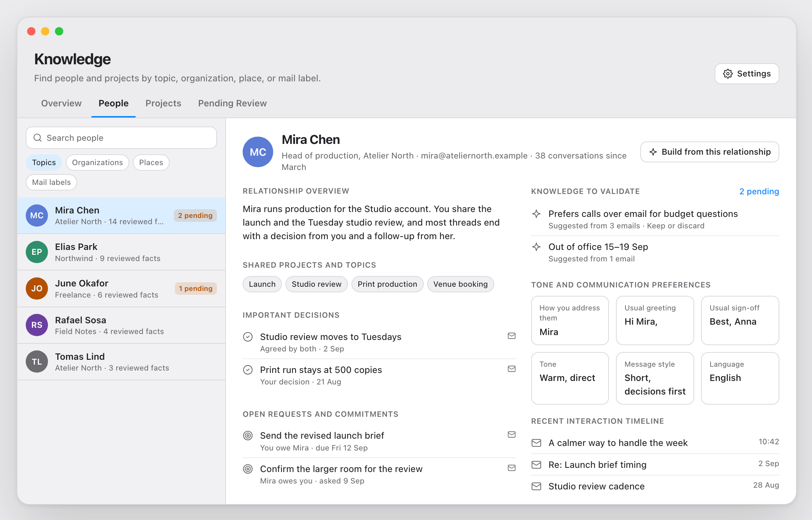Click the TL avatar for Tomas Lind
This screenshot has width=812, height=520.
37,361
